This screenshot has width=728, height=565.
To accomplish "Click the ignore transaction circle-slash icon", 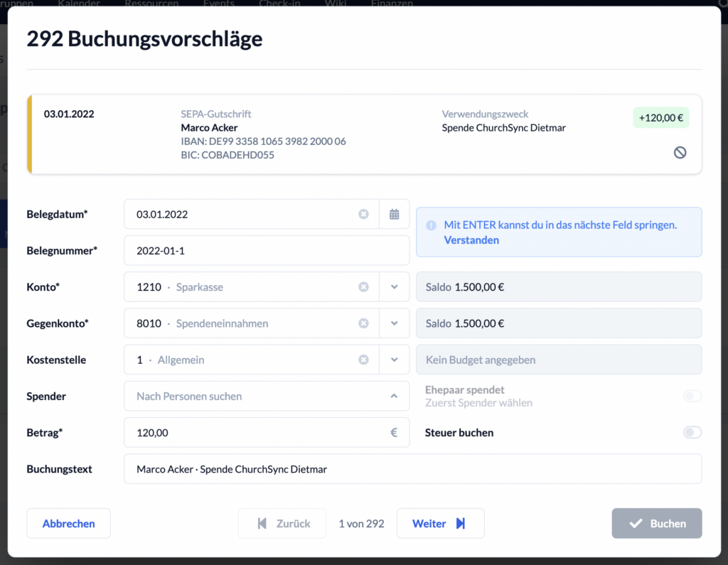I will tap(680, 152).
